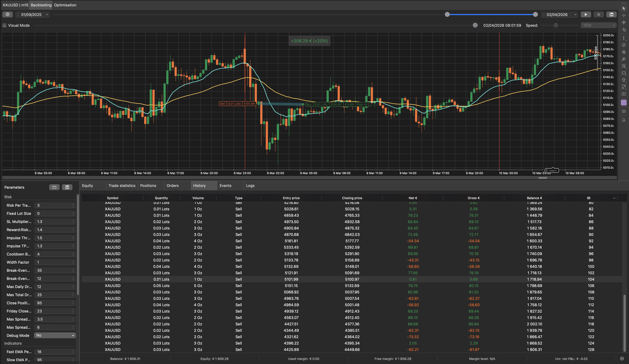Expand the 100x speed selector
The height and width of the screenshot is (364, 629).
[599, 25]
